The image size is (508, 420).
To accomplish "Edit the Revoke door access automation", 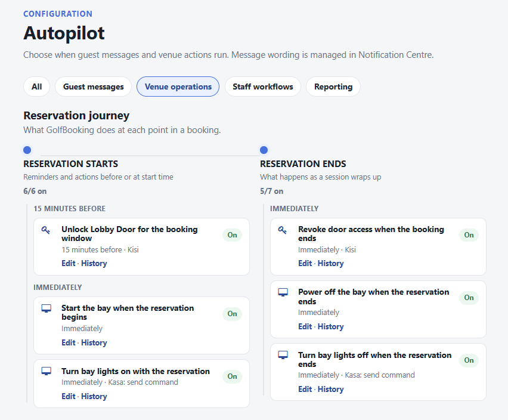I will 305,264.
